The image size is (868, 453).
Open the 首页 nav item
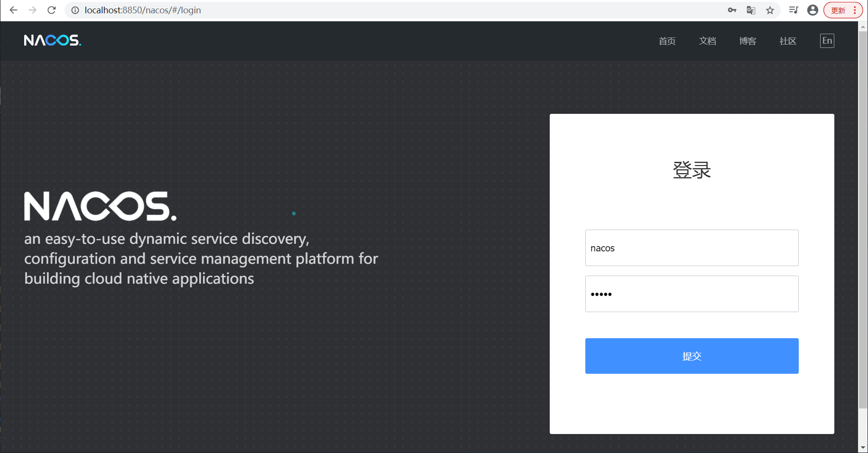[x=667, y=41]
